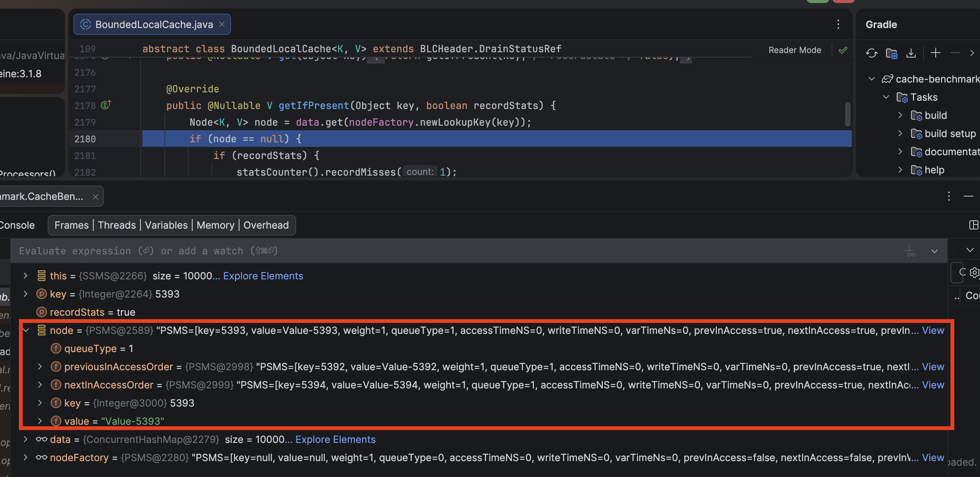Click the link Gradle project folder icon
This screenshot has height=477, width=980.
891,53
